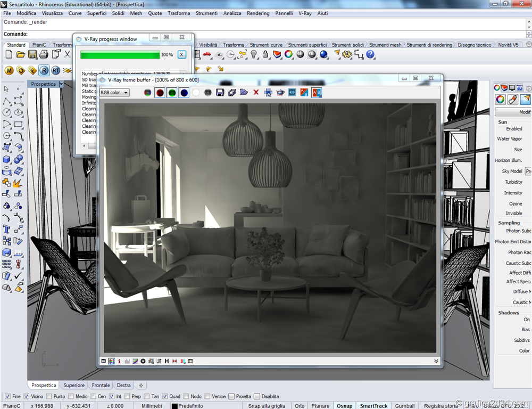The width and height of the screenshot is (532, 409).
Task: Click the blue render sphere icon
Action: click(x=323, y=54)
